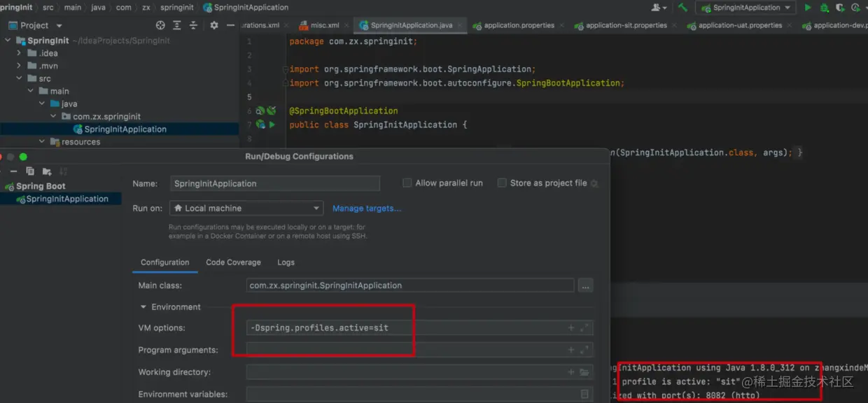Select Spring Boot group in configurations list

[41, 186]
